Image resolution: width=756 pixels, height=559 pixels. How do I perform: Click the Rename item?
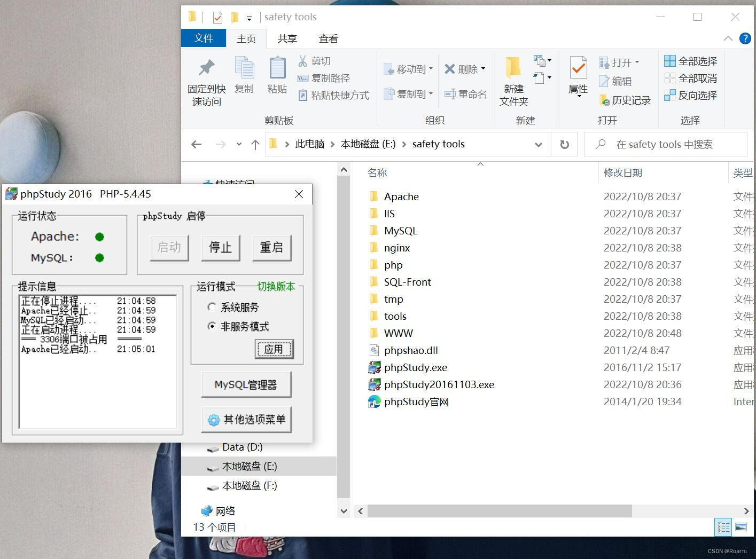click(x=465, y=94)
